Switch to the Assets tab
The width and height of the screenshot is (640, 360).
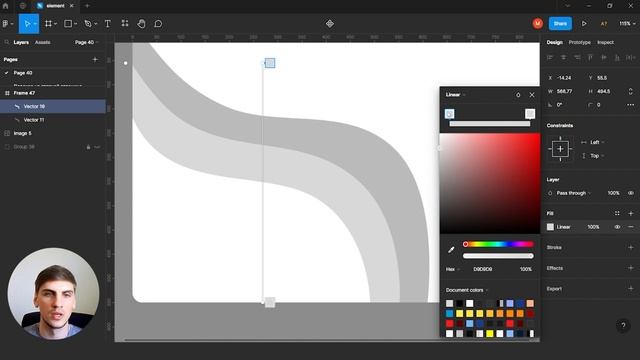click(x=42, y=42)
